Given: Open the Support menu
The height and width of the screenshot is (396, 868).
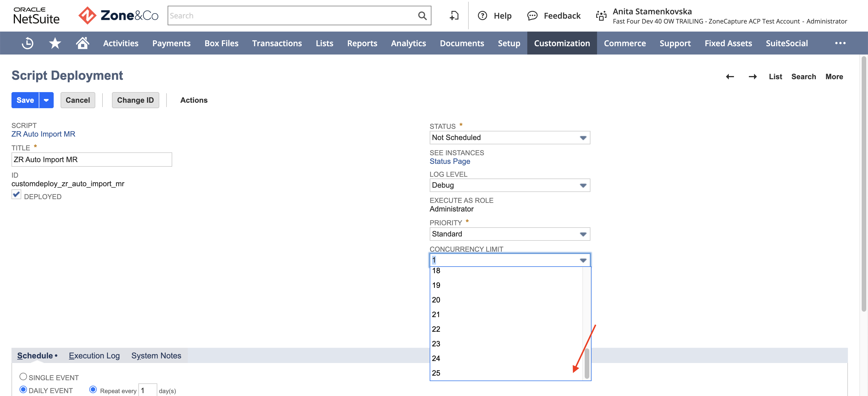Looking at the screenshot, I should coord(675,43).
